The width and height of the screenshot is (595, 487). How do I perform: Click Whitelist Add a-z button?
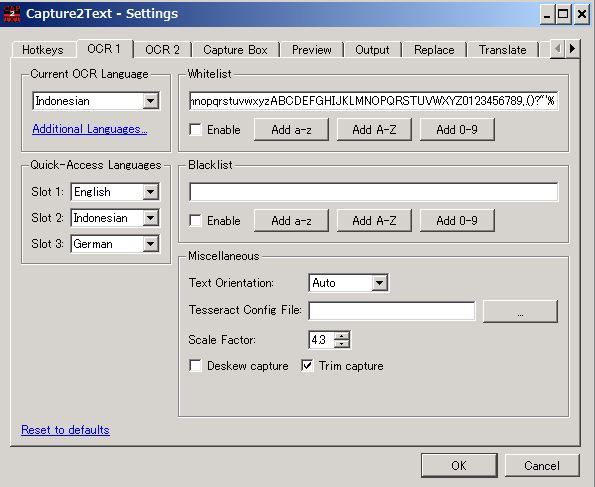point(291,130)
